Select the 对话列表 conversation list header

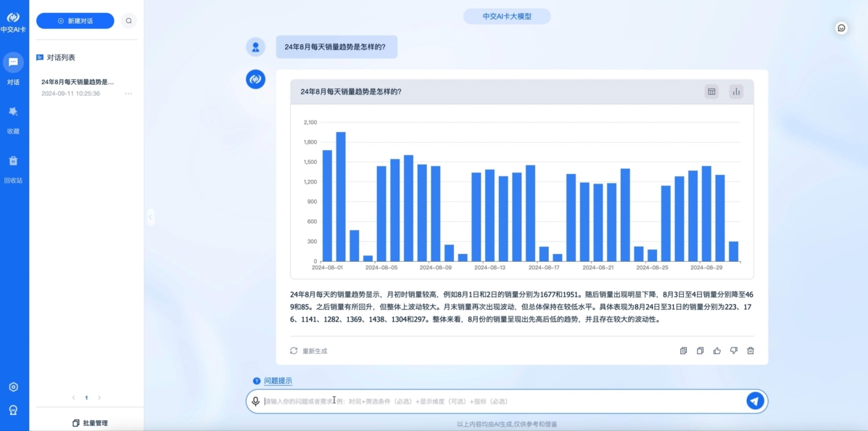pos(59,58)
